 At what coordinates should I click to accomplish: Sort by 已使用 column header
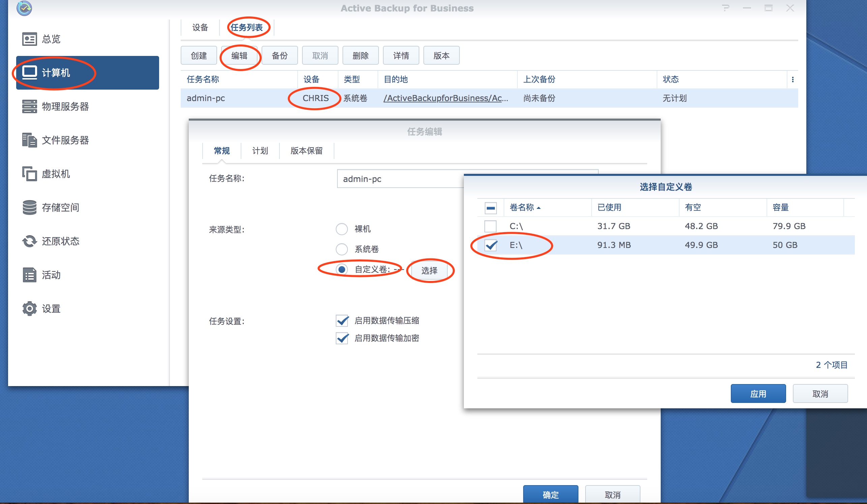[x=635, y=208]
